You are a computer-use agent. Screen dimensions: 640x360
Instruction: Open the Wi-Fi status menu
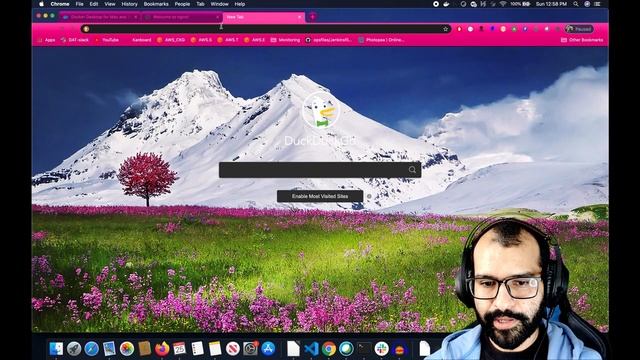pyautogui.click(x=503, y=4)
